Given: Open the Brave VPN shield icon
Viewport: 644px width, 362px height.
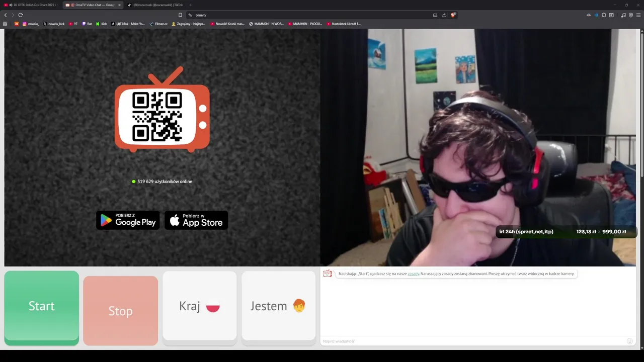Looking at the screenshot, I should click(631, 15).
